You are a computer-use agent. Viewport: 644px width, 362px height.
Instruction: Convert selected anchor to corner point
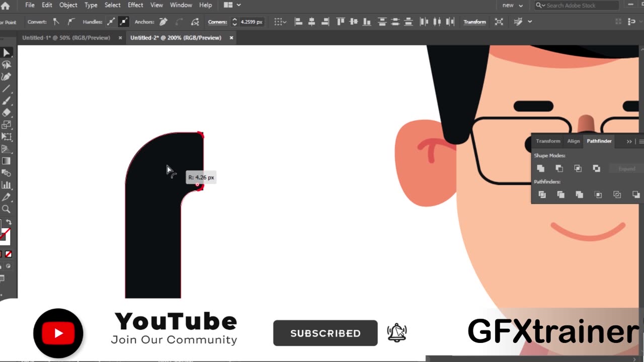tap(56, 22)
